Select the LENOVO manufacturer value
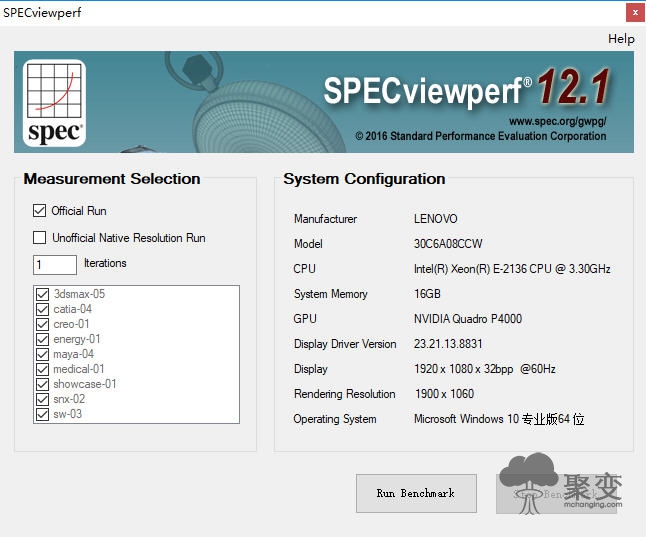This screenshot has height=537, width=646. [x=435, y=218]
